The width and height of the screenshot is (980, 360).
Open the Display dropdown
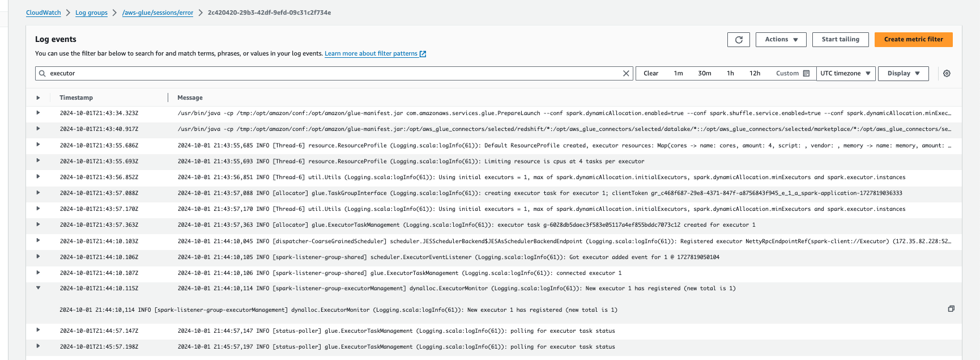coord(903,74)
